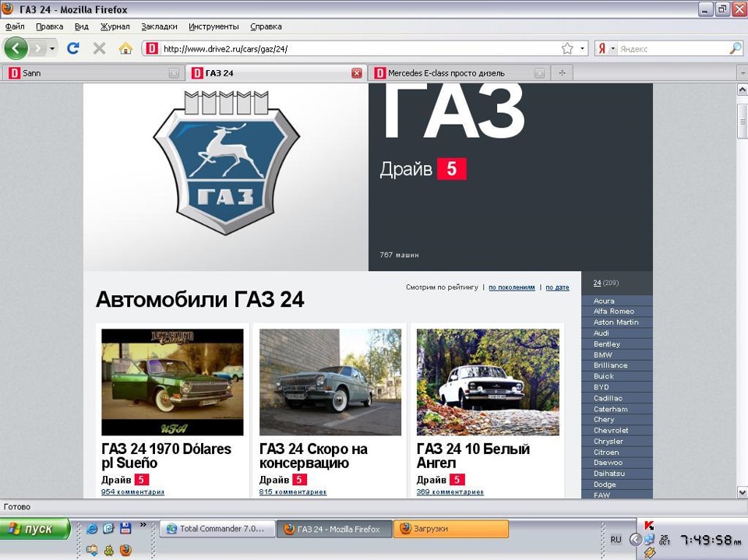The image size is (748, 560).
Task: Open the list all tabs dropdown
Action: pos(743,73)
